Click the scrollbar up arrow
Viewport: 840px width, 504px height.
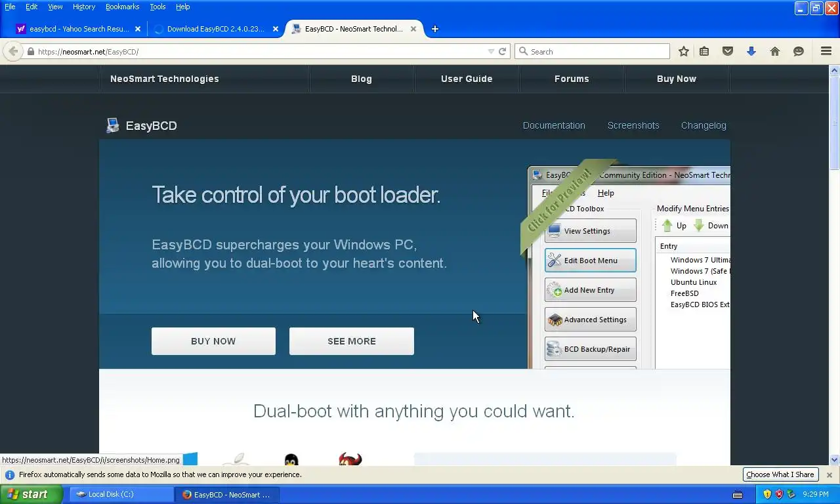click(x=835, y=70)
